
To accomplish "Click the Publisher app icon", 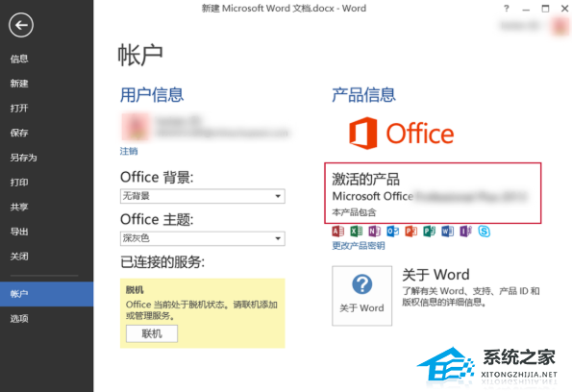I will (429, 232).
